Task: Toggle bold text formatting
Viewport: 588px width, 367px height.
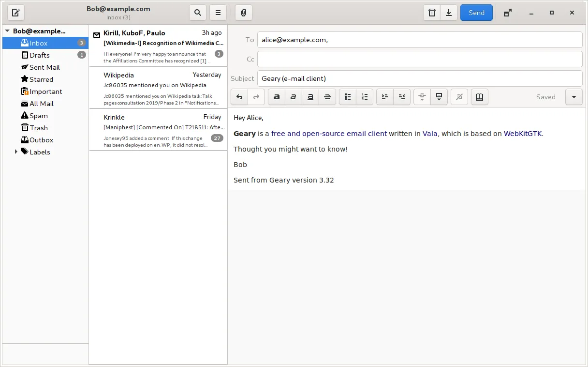Action: [x=277, y=97]
